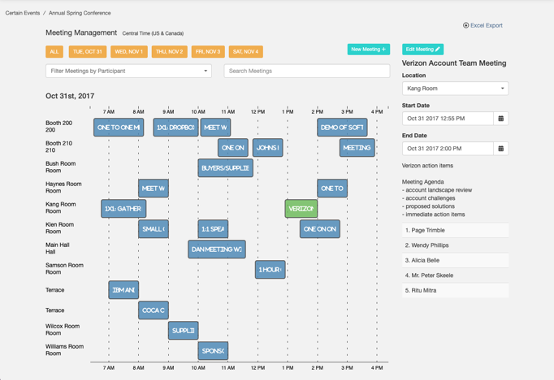Click the Oct 31st, 2017 date heading
Image resolution: width=554 pixels, height=380 pixels.
(x=70, y=96)
